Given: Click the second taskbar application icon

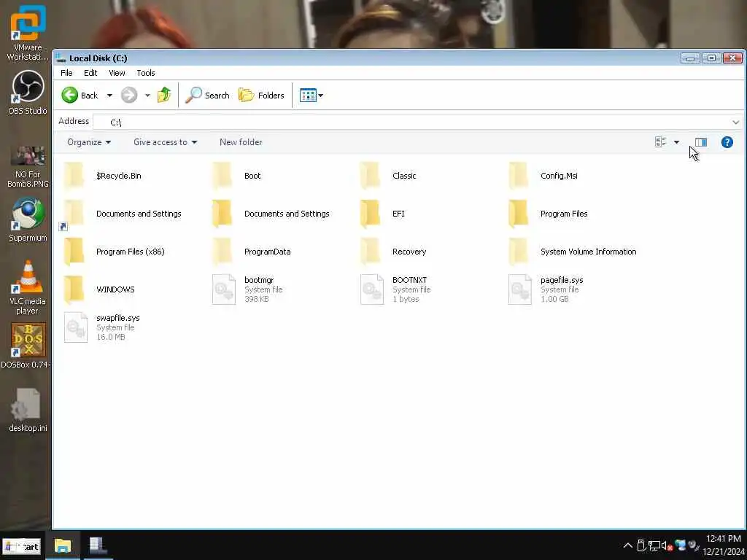Looking at the screenshot, I should 98,545.
